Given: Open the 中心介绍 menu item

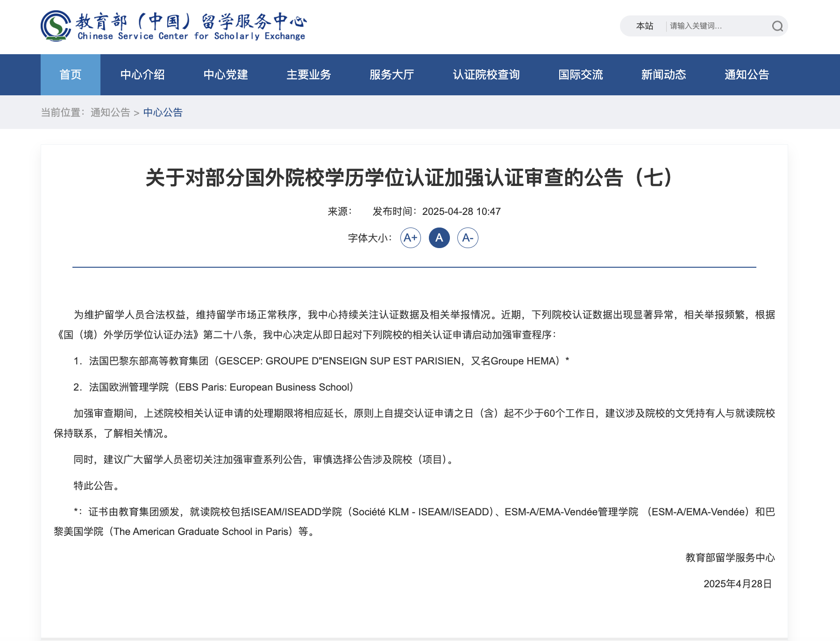Looking at the screenshot, I should (x=142, y=75).
